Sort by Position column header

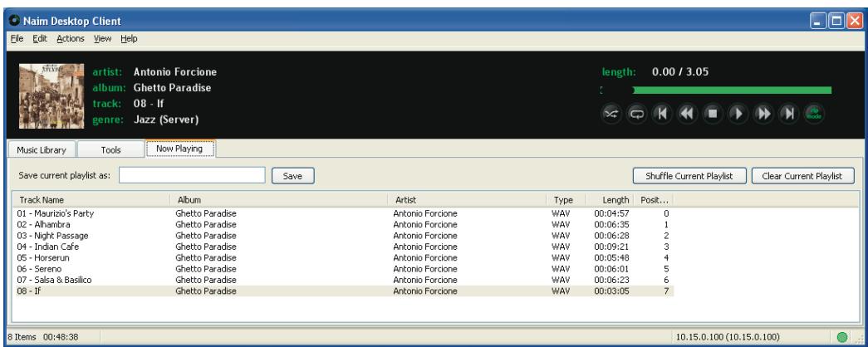click(655, 200)
